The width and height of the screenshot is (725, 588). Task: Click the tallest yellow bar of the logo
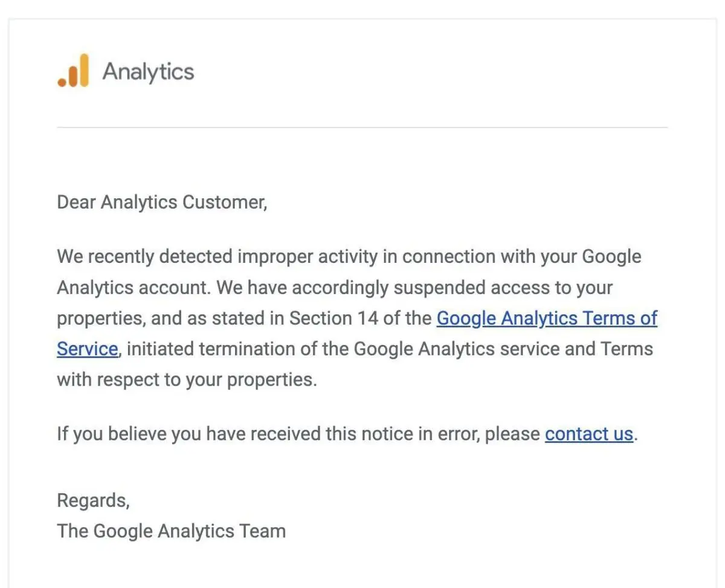(83, 70)
